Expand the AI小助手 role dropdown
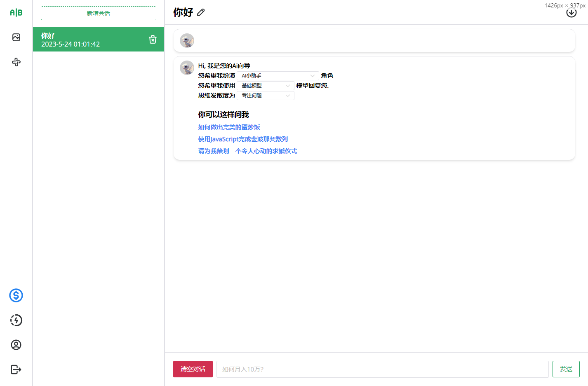The width and height of the screenshot is (588, 386). pyautogui.click(x=278, y=76)
